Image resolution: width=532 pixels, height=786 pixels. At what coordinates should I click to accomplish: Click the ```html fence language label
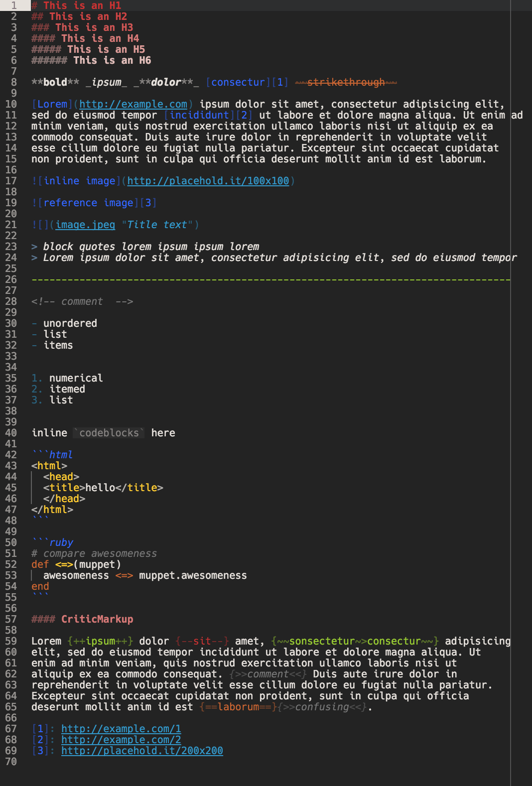tap(61, 455)
